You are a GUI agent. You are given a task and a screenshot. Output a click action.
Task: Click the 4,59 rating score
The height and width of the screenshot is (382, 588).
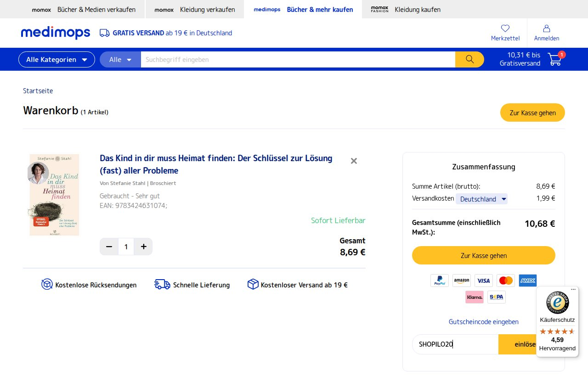pos(557,340)
